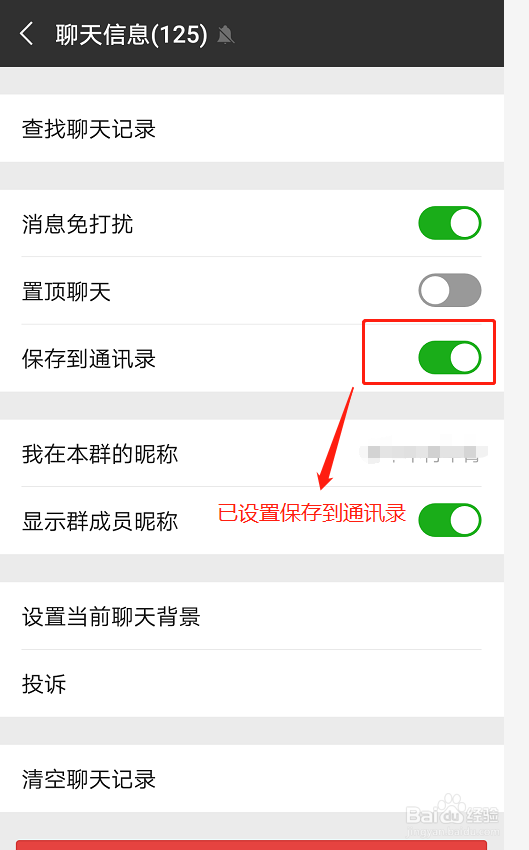The width and height of the screenshot is (529, 850).
Task: Click red annotation 已设置保存到通讯录
Action: (x=312, y=513)
